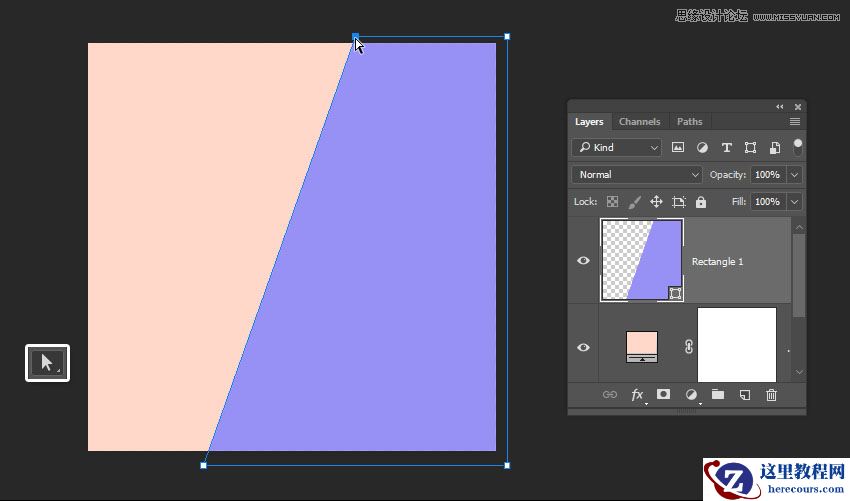Create new fill or adjustment layer
Image resolution: width=850 pixels, height=501 pixels.
coord(691,395)
